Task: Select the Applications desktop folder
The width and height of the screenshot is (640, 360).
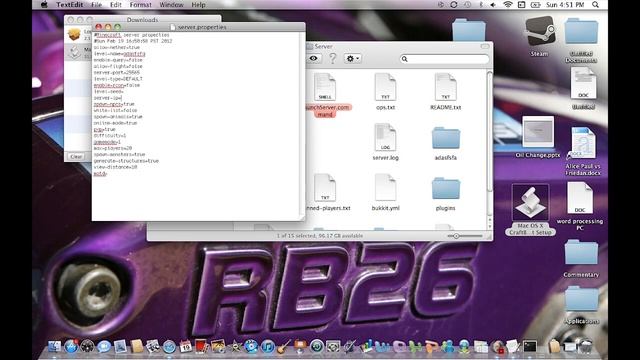Action: click(x=581, y=305)
